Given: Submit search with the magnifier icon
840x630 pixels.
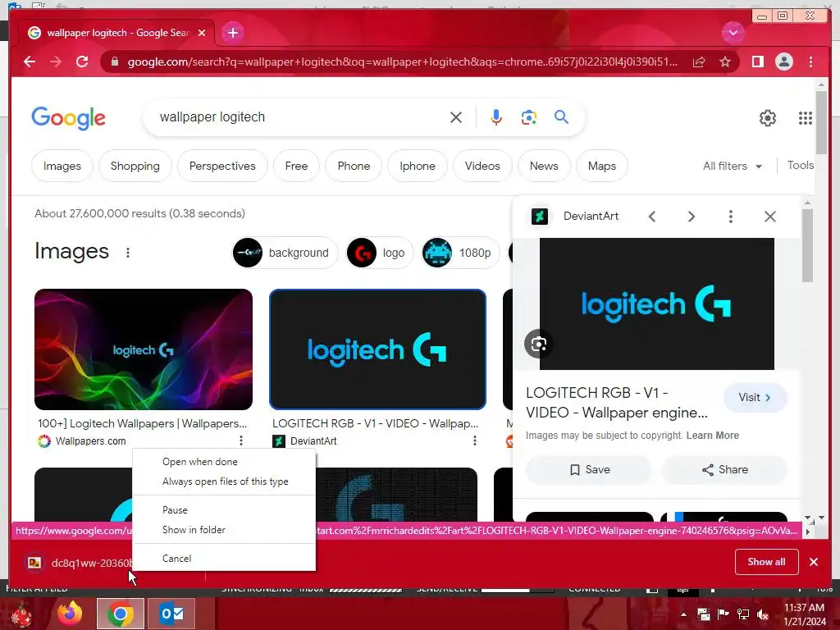Looking at the screenshot, I should [x=561, y=116].
